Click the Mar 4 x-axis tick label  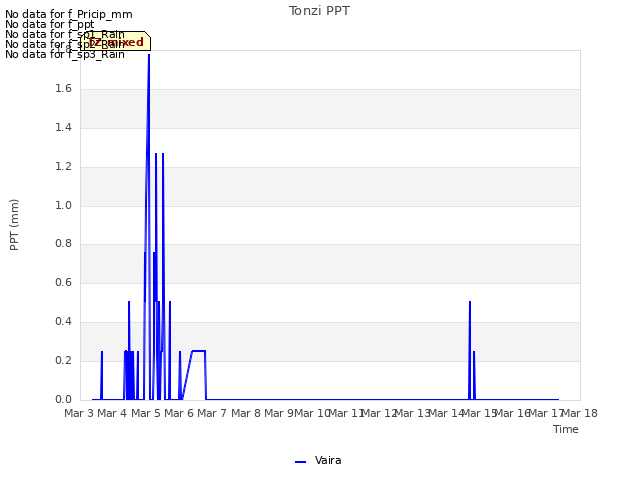click(x=112, y=413)
